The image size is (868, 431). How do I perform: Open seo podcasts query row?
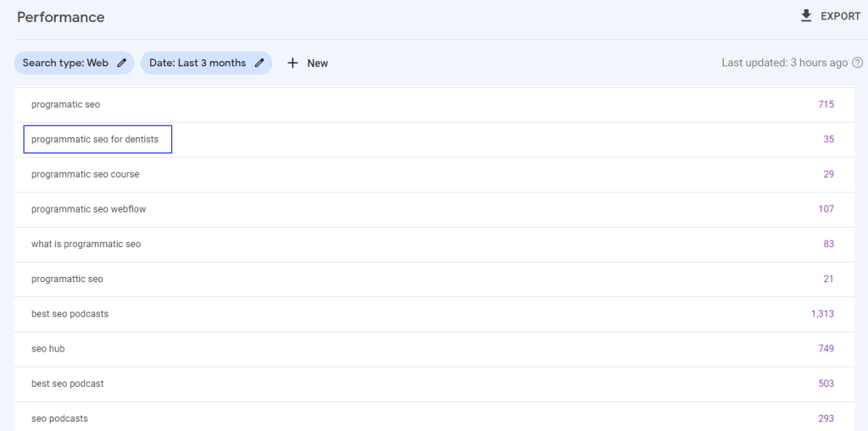tap(426, 417)
